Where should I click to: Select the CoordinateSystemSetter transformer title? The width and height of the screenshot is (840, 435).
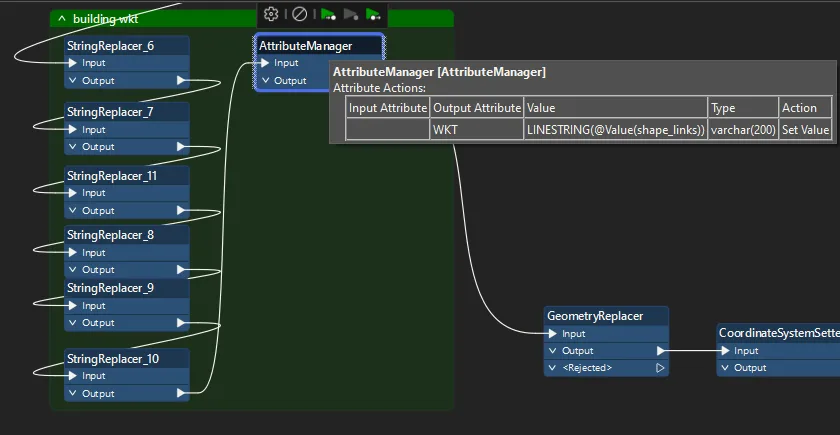coord(779,333)
